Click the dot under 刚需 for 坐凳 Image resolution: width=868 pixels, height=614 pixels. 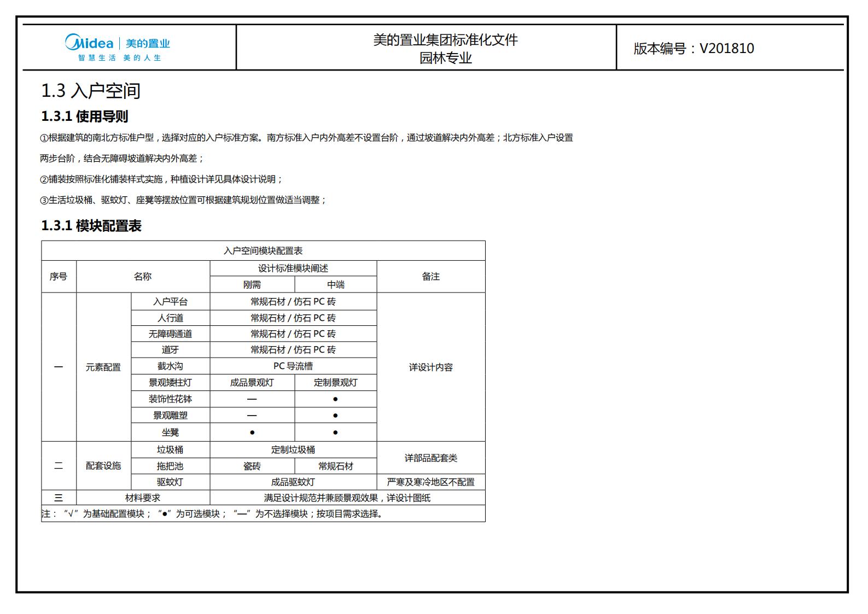tap(252, 432)
